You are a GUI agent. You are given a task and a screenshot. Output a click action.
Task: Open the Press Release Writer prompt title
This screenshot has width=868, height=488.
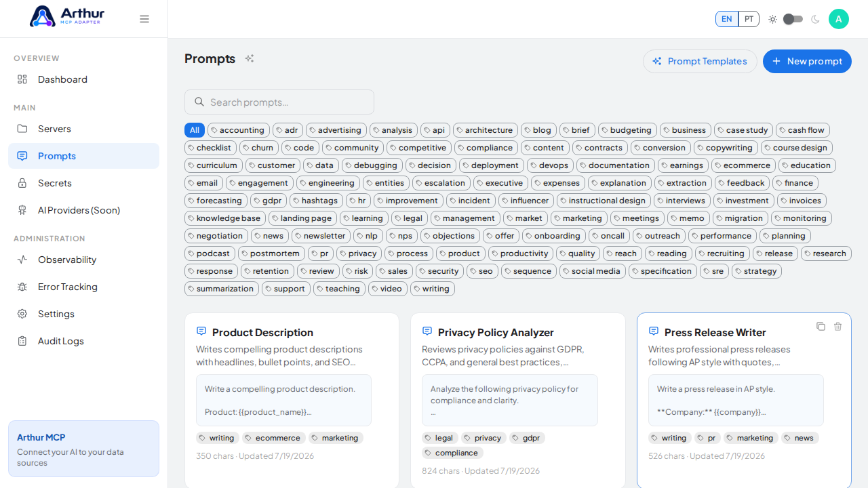coord(715,332)
